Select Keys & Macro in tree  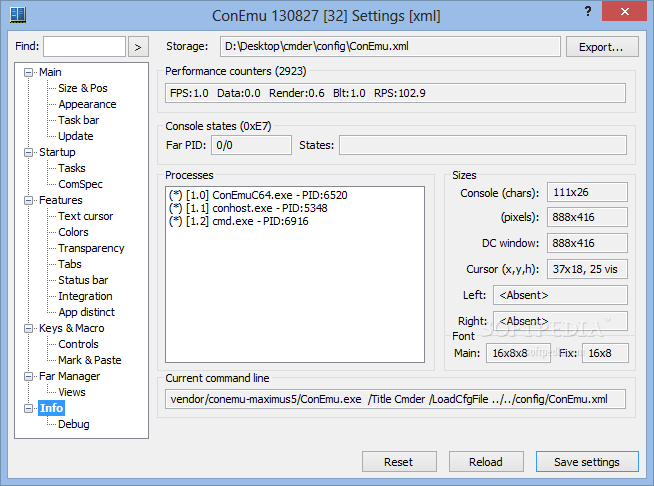tap(71, 328)
